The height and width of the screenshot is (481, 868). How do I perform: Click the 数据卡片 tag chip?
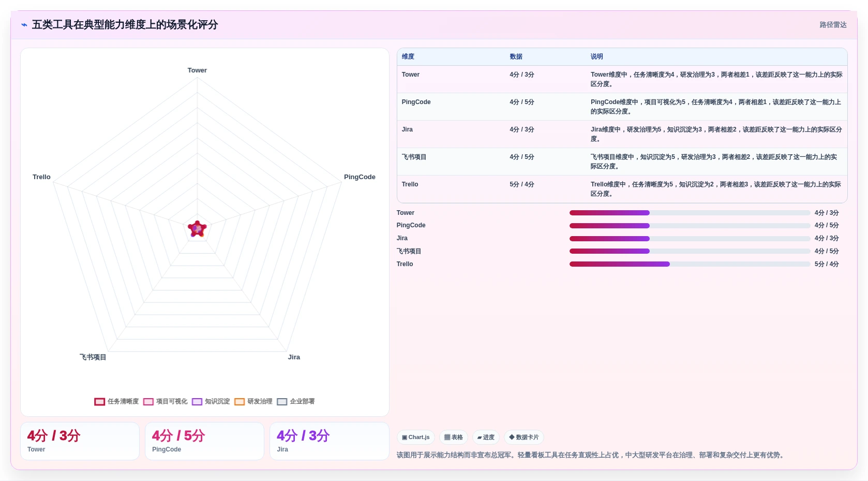524,437
